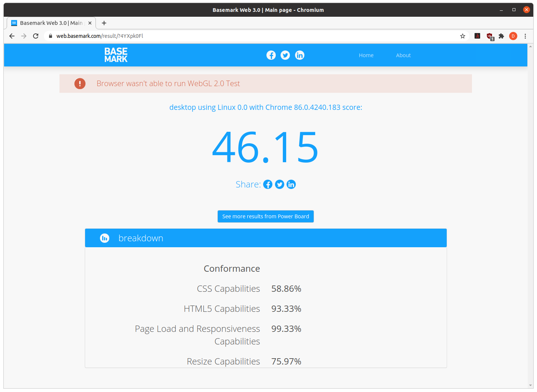The width and height of the screenshot is (537, 392).
Task: Click the dark red square extension icon
Action: [478, 36]
